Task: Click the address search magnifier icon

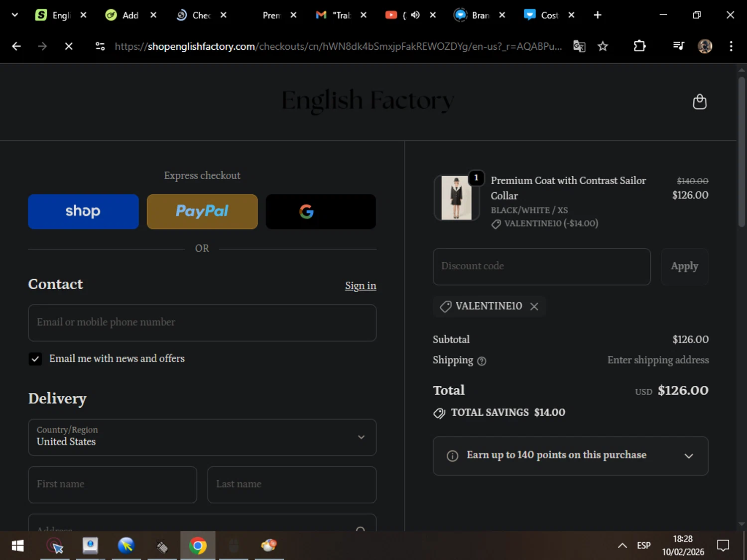Action: [361, 529]
